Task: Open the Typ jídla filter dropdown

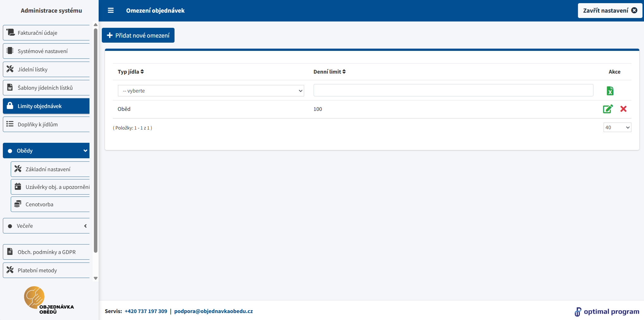Action: (x=211, y=91)
